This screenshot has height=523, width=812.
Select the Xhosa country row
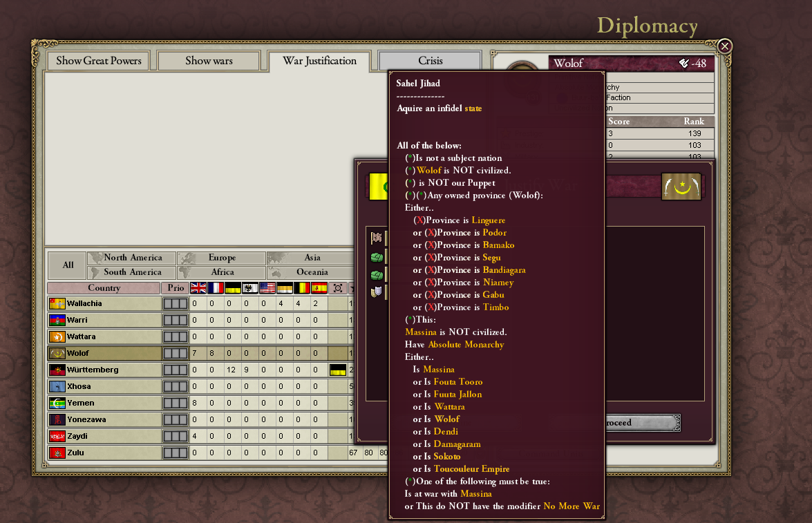[x=104, y=386]
